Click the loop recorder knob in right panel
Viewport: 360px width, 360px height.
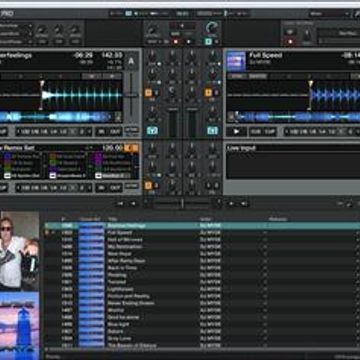coord(306,34)
